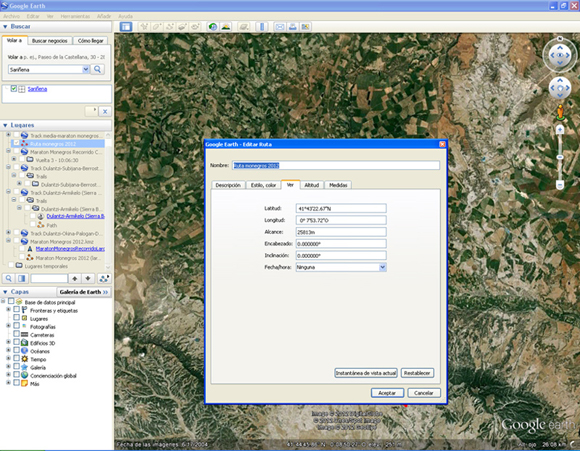The height and width of the screenshot is (451, 580).
Task: Collapse the Capas panel
Action: 5,292
